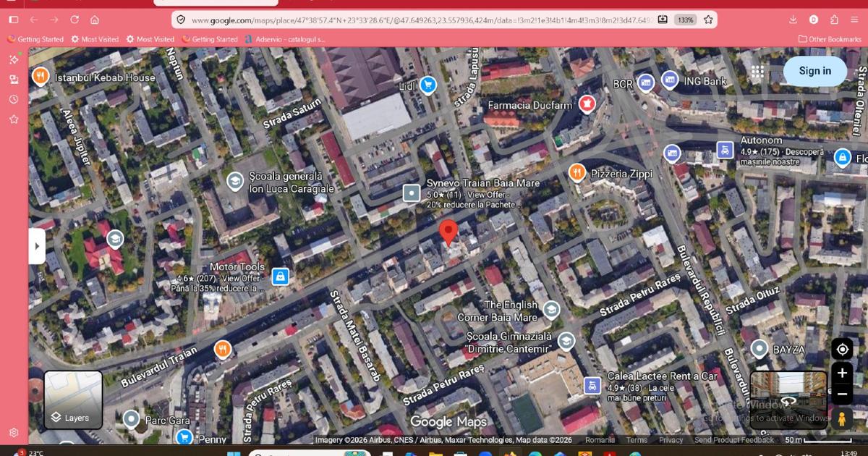
Task: Toggle the Layers map type button
Action: tap(74, 400)
